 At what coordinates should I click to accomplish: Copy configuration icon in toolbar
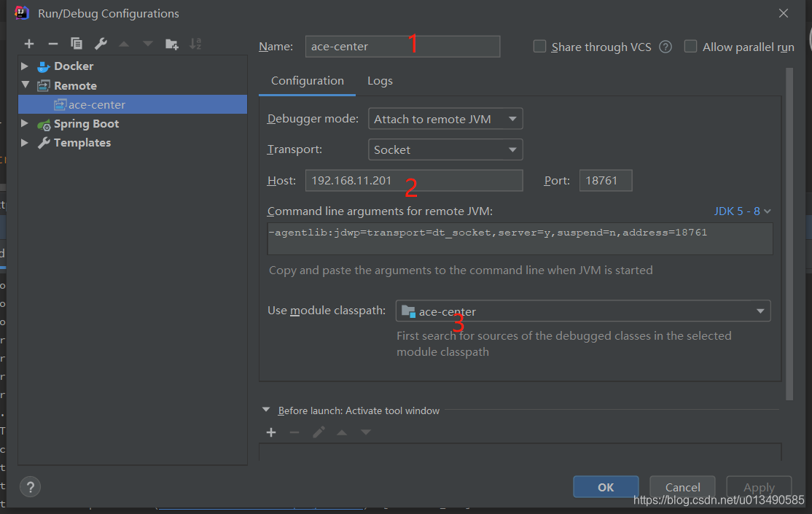(x=77, y=44)
